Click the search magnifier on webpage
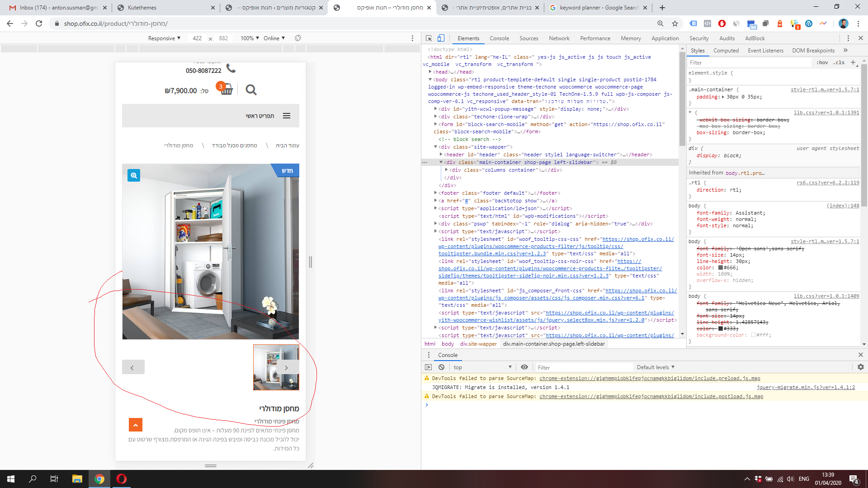868x488 pixels. 251,90
